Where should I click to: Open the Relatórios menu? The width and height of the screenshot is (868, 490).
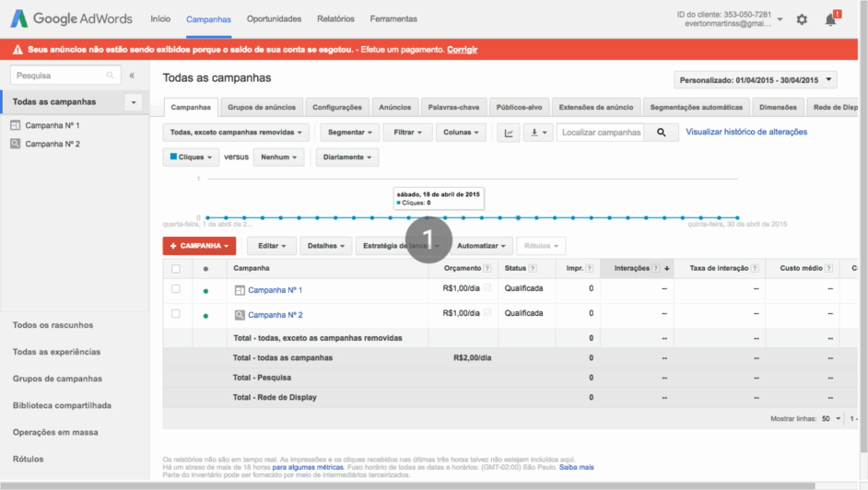[x=335, y=18]
